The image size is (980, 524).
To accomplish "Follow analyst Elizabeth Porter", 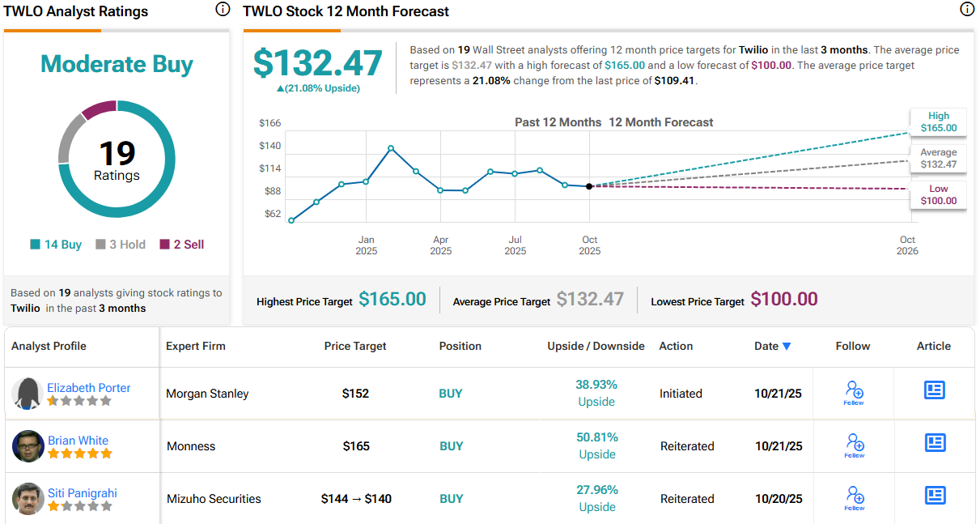I will click(x=854, y=393).
